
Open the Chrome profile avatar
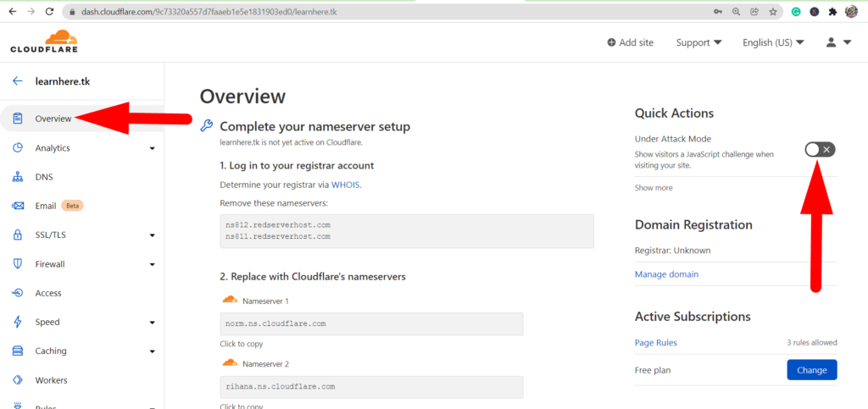click(x=851, y=12)
